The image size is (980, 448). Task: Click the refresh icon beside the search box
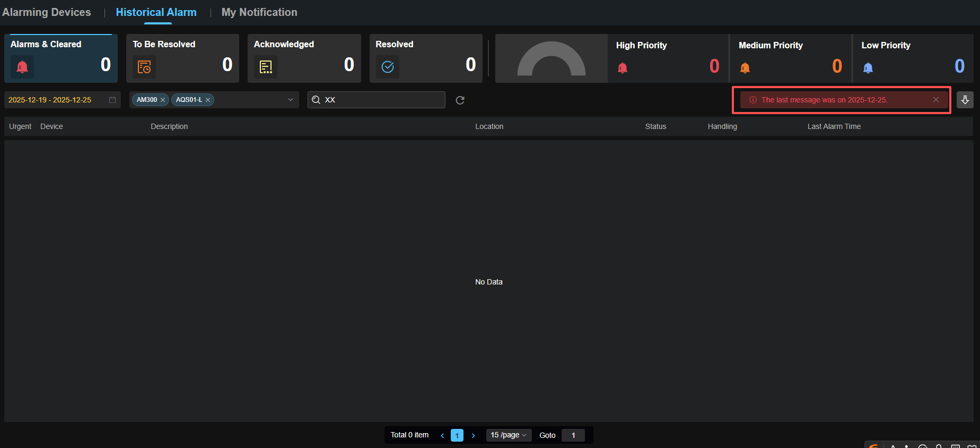click(x=460, y=100)
